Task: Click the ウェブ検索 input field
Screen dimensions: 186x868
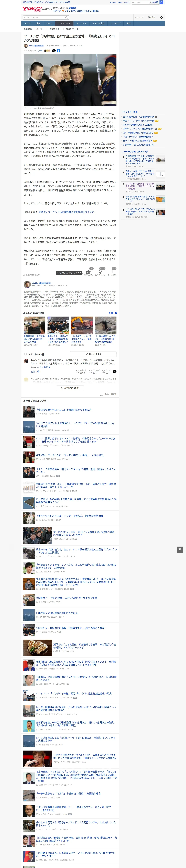Action: 140,2
